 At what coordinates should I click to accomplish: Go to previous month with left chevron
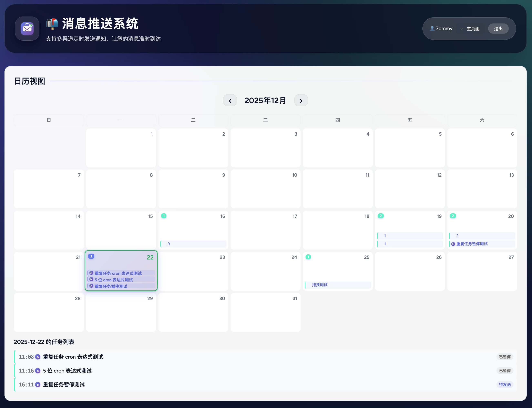tap(230, 100)
